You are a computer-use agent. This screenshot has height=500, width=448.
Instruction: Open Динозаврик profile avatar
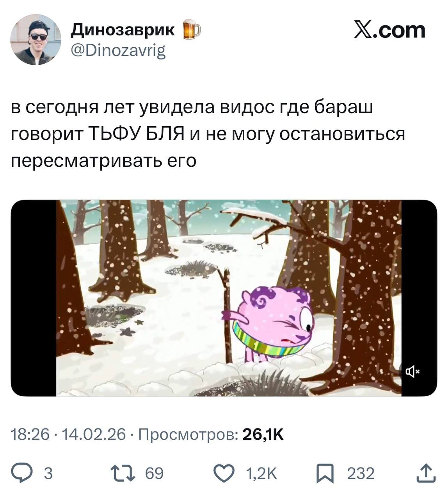[x=36, y=40]
